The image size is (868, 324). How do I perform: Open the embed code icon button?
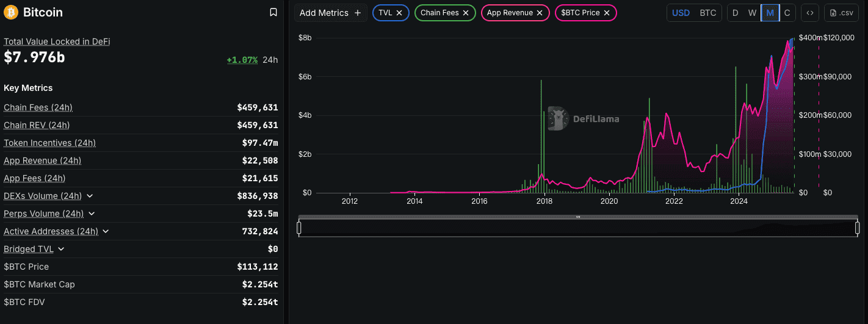pyautogui.click(x=810, y=12)
